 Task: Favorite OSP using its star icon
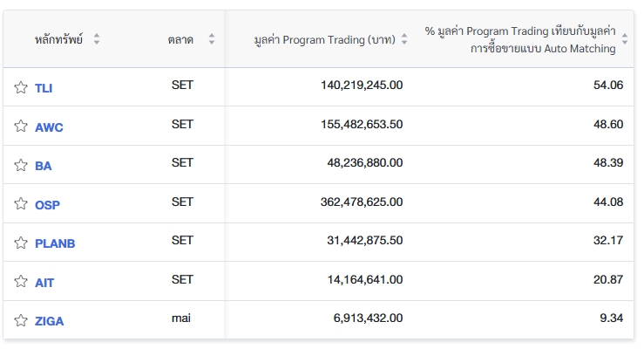coord(21,204)
